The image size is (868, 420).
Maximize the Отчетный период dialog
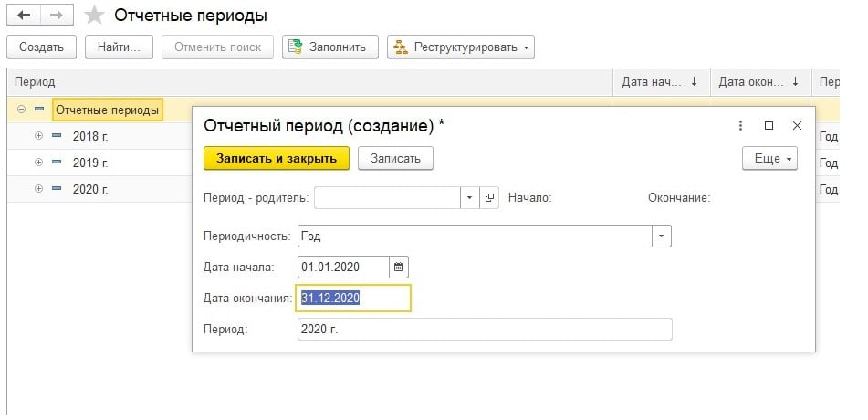(769, 125)
